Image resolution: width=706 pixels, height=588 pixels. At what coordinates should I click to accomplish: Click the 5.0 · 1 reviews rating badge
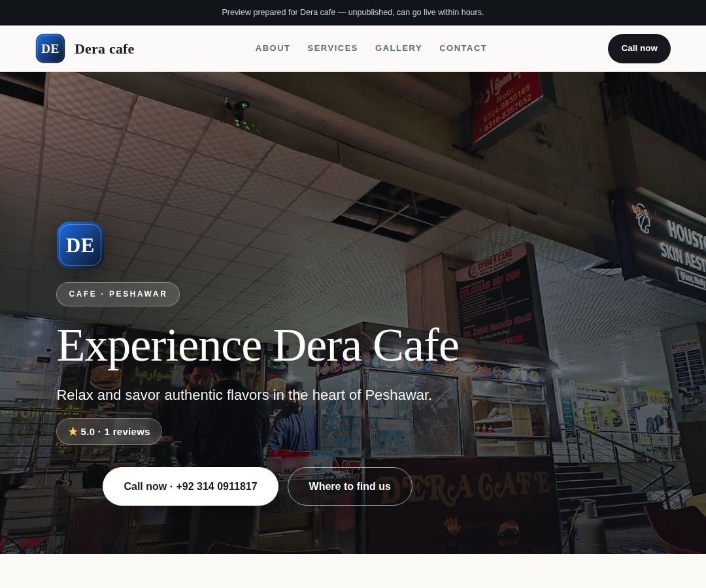[109, 431]
